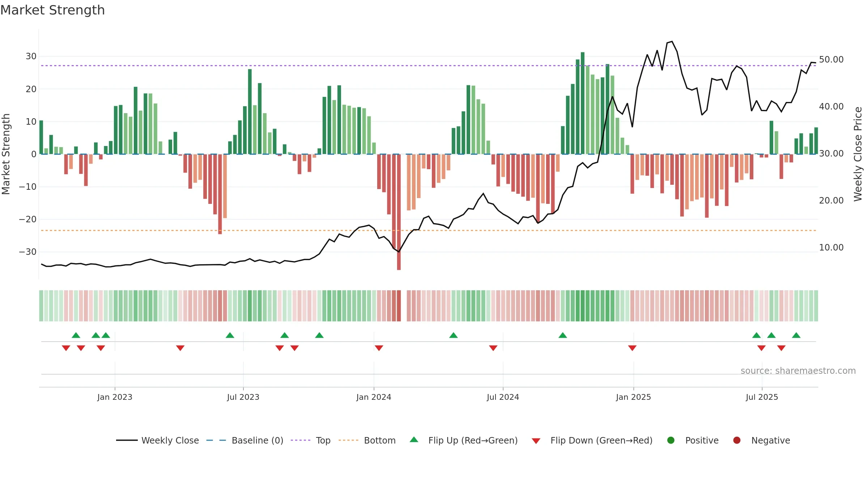The height and width of the screenshot is (488, 868).
Task: Click the orange dotted Bottom line sample in legend
Action: (348, 440)
